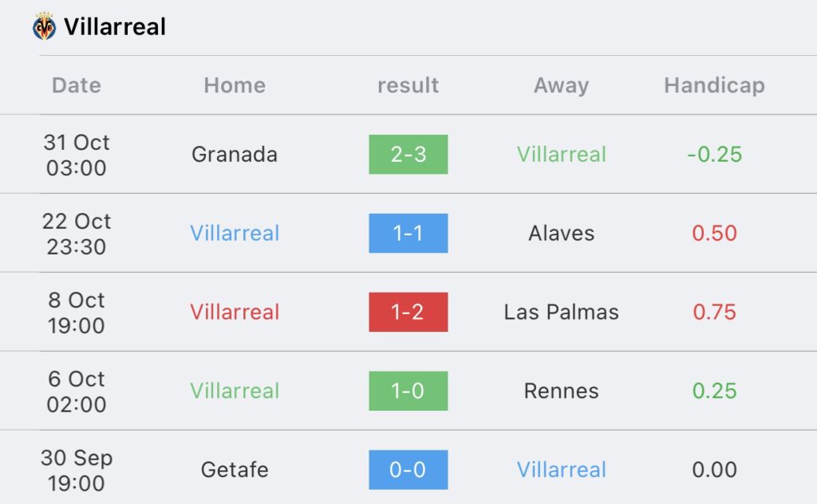The image size is (817, 504).
Task: Click the result column header
Action: click(x=408, y=85)
